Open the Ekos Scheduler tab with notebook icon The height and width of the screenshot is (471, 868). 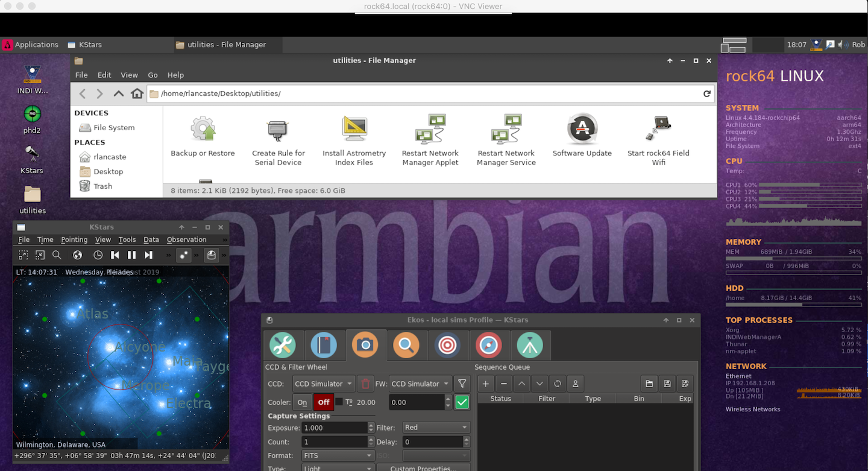[324, 345]
